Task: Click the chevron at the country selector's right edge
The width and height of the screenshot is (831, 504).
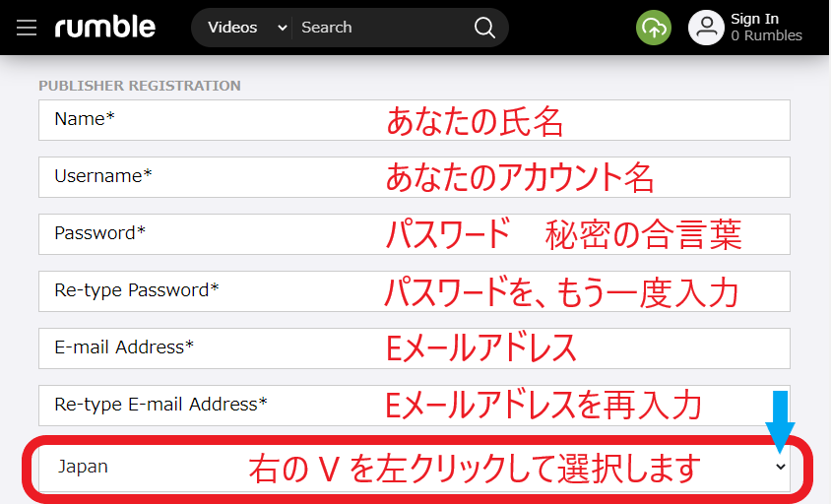Action: pyautogui.click(x=781, y=467)
